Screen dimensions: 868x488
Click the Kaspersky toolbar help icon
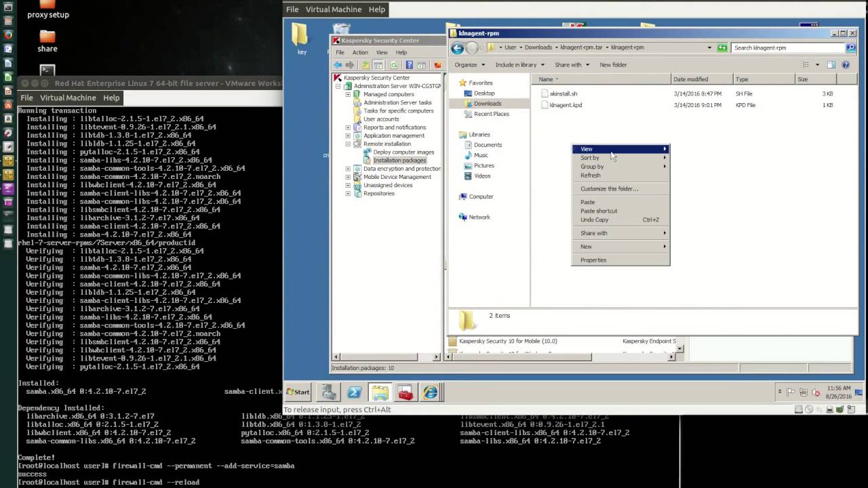[409, 65]
